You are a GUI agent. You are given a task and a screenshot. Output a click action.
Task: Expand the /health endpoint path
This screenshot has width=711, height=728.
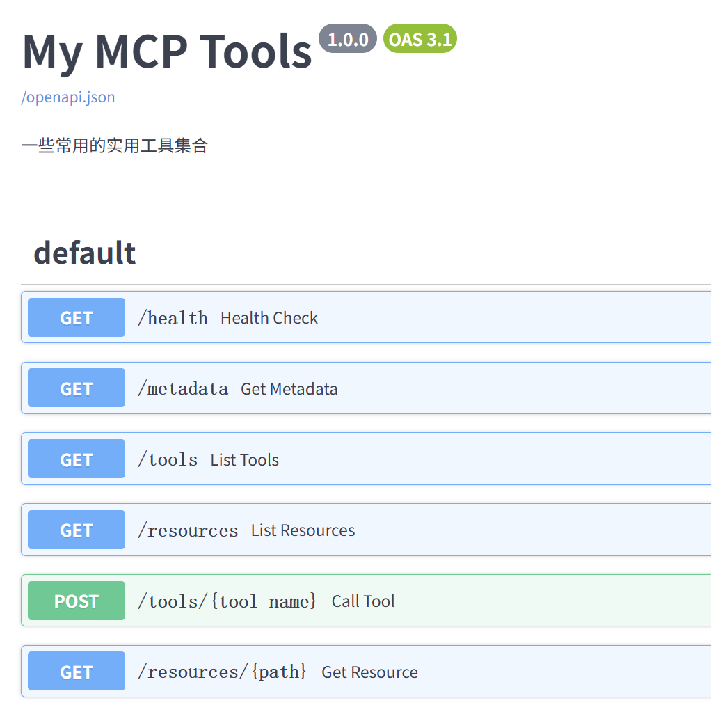[x=173, y=318]
